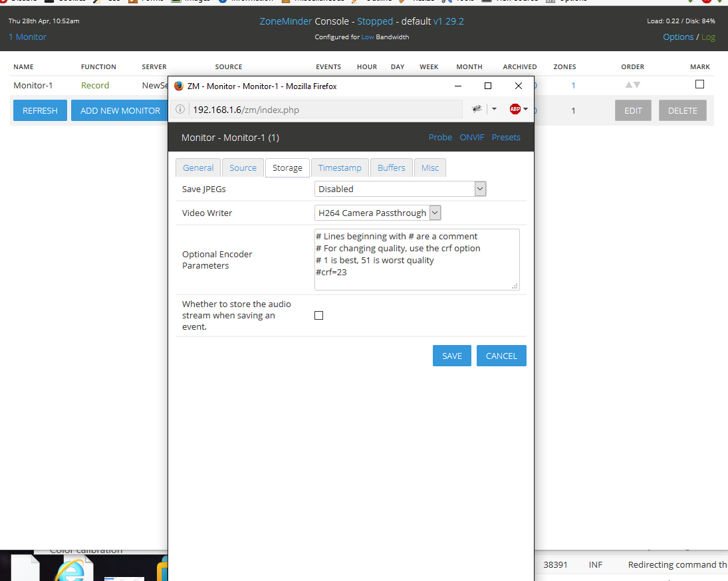
Task: Minimize the ZM Monitor popup window
Action: (x=458, y=86)
